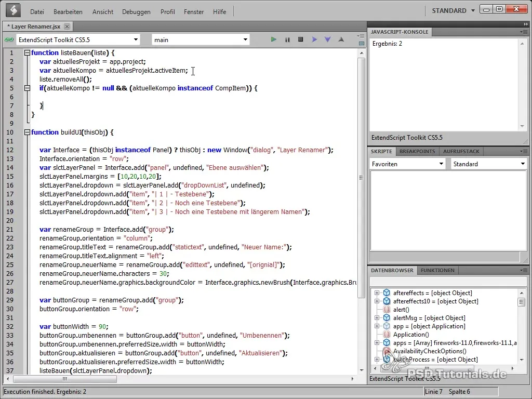Step into with the blue down arrow
The height and width of the screenshot is (399, 532).
328,39
